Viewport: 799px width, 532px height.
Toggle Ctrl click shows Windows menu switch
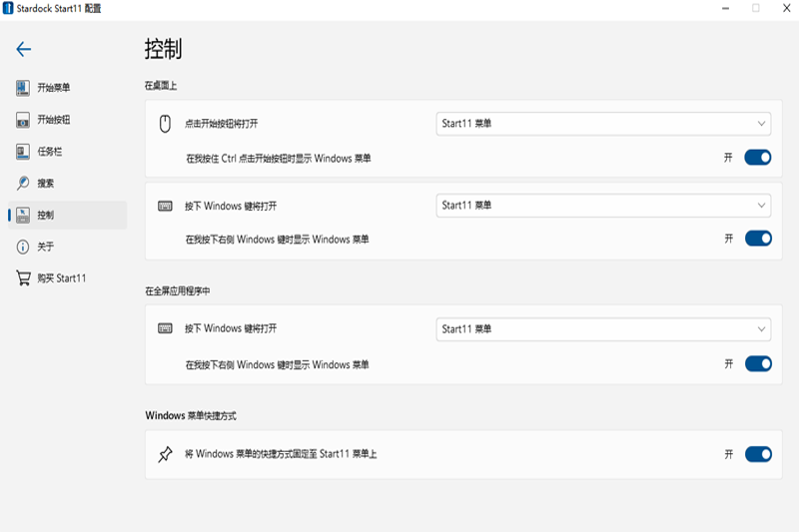pyautogui.click(x=758, y=158)
